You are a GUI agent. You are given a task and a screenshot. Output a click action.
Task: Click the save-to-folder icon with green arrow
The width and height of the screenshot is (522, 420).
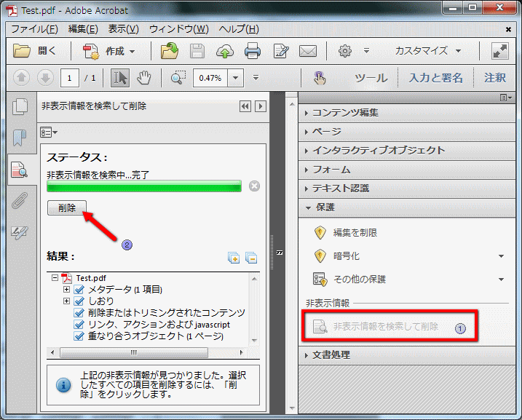(x=170, y=51)
